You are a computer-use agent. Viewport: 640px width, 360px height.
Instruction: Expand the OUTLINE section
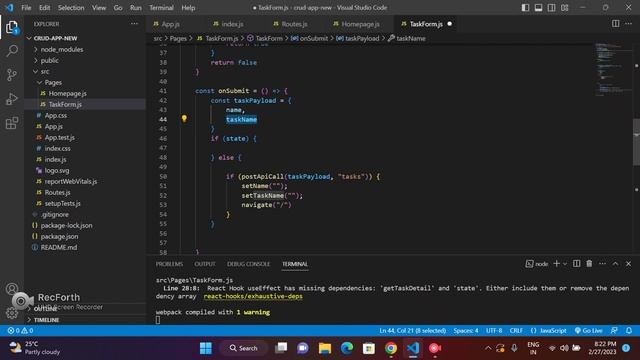pyautogui.click(x=45, y=309)
